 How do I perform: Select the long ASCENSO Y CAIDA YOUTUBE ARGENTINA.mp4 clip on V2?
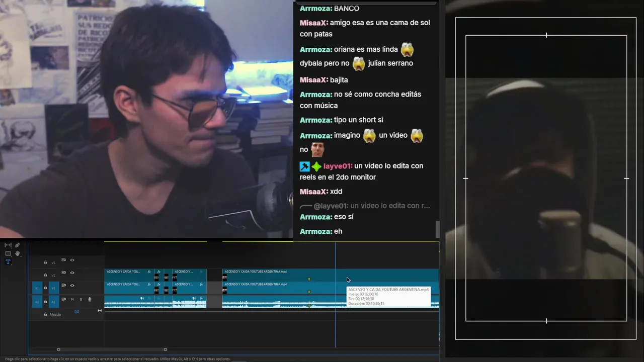point(330,275)
